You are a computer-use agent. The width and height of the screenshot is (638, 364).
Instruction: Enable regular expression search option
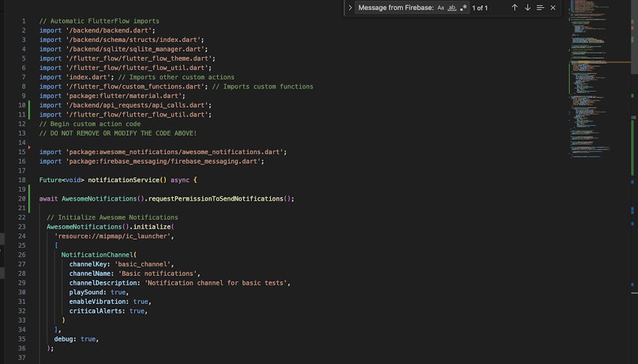pyautogui.click(x=463, y=8)
